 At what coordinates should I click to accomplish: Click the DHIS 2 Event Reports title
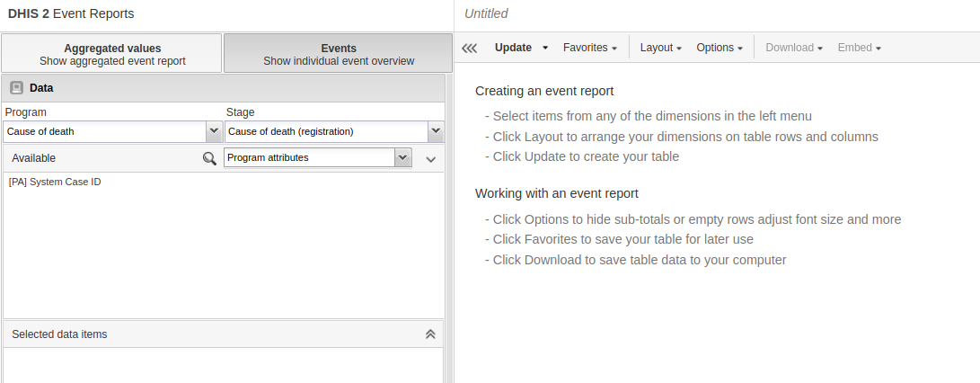coord(71,13)
